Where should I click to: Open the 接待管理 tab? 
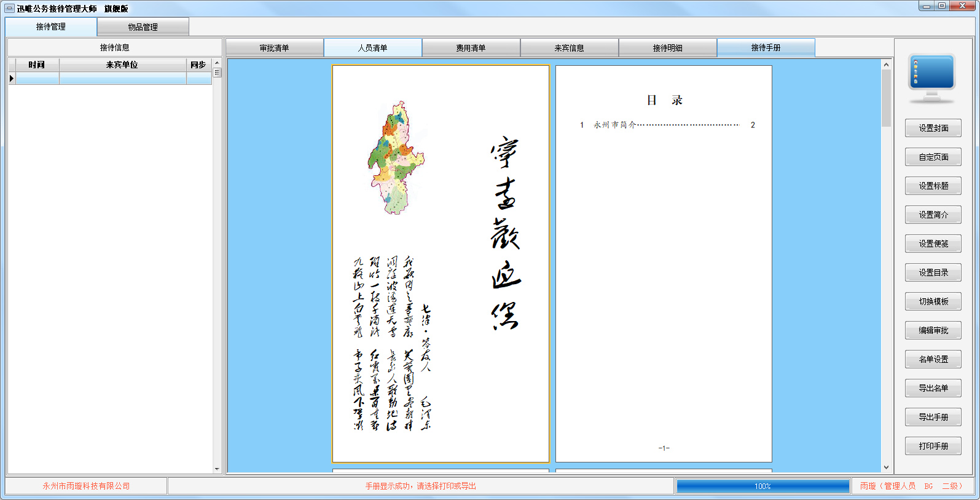click(x=51, y=26)
